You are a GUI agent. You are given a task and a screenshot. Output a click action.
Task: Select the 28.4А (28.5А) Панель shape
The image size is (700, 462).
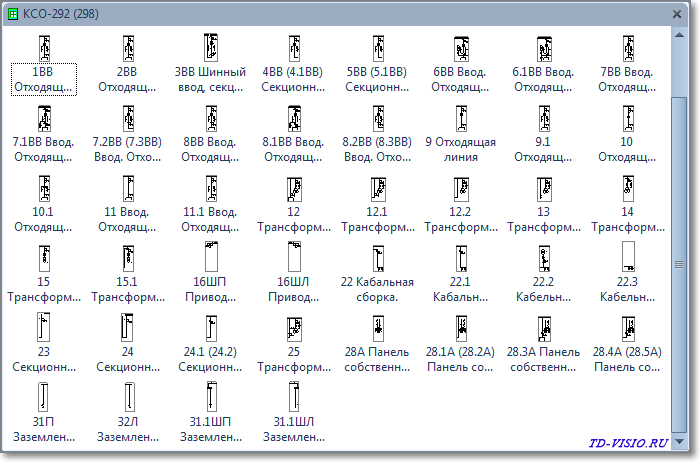point(627,344)
